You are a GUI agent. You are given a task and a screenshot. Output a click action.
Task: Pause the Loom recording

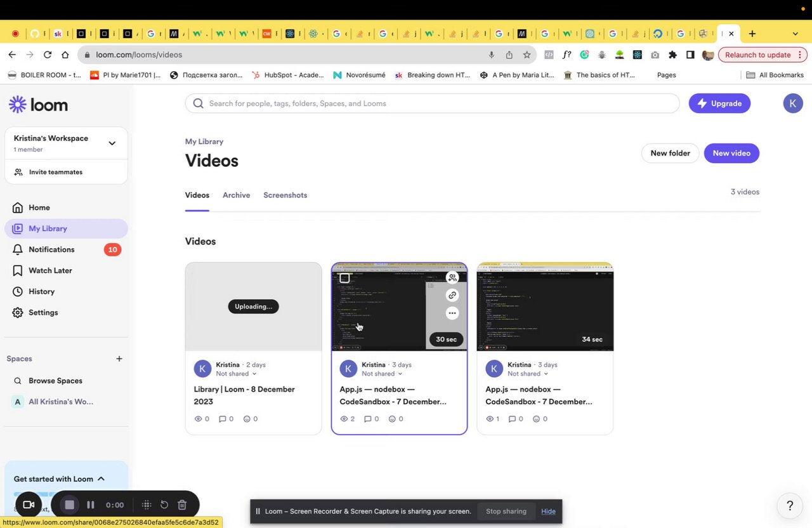pyautogui.click(x=91, y=505)
